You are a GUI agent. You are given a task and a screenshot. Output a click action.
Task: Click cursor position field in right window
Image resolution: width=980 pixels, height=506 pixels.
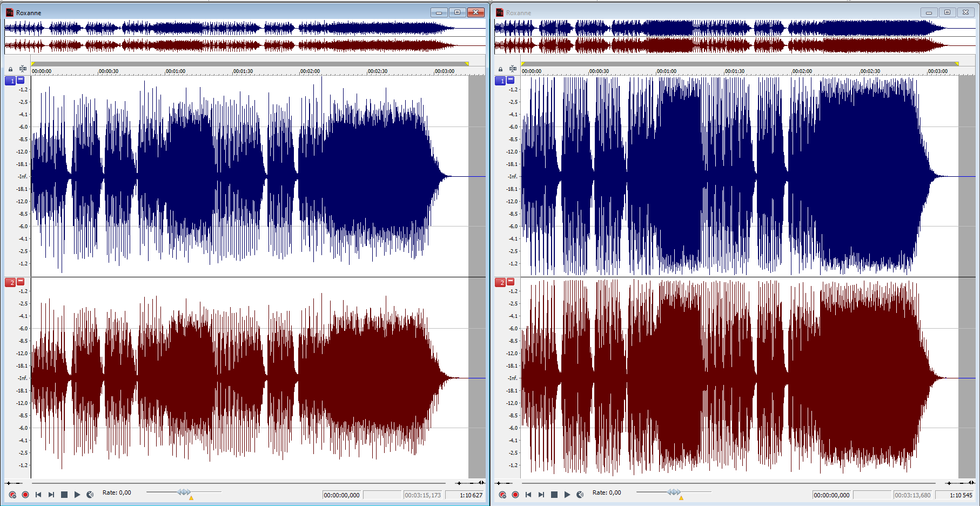pyautogui.click(x=832, y=495)
